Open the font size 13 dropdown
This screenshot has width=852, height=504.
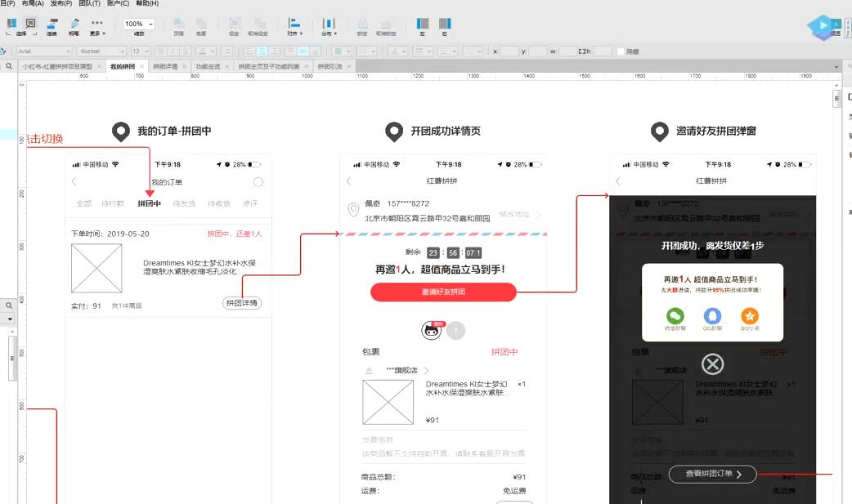point(140,51)
